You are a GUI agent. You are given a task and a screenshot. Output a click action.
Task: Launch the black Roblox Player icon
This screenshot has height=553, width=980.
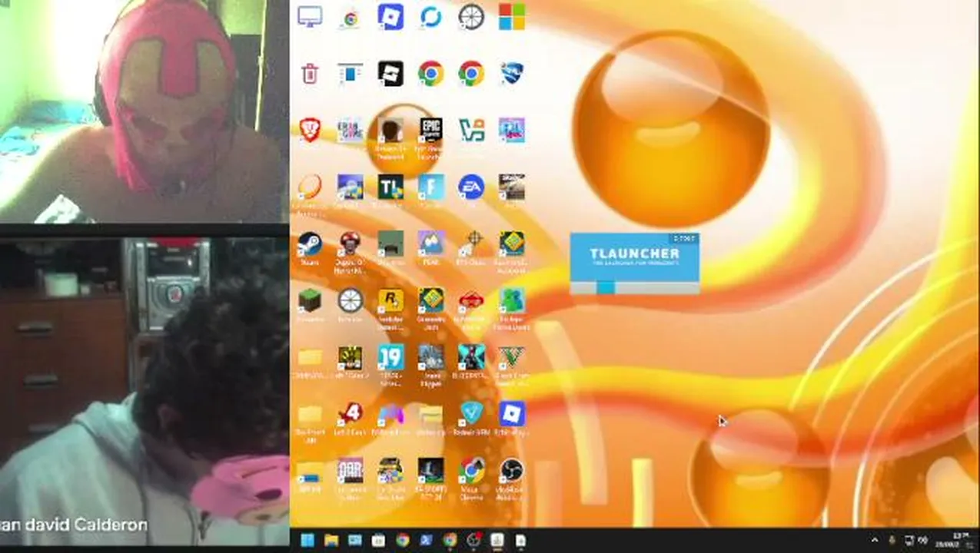[x=390, y=74]
